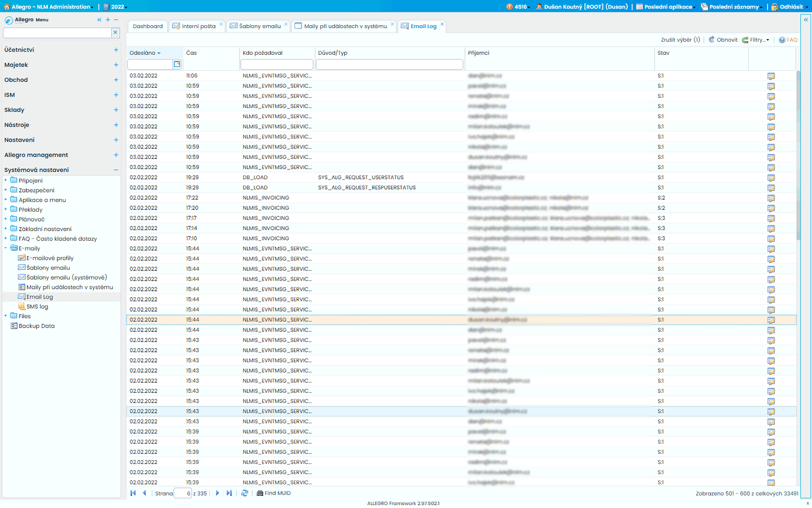Close the Interní pošta tab

tap(221, 24)
